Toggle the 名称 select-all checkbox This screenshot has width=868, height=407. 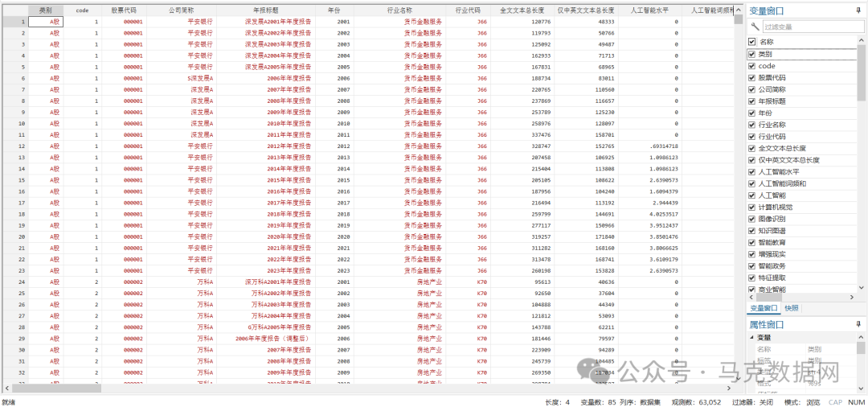click(751, 42)
